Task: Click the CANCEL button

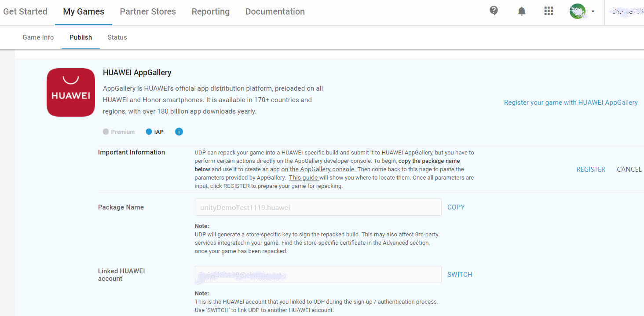Action: coord(629,169)
